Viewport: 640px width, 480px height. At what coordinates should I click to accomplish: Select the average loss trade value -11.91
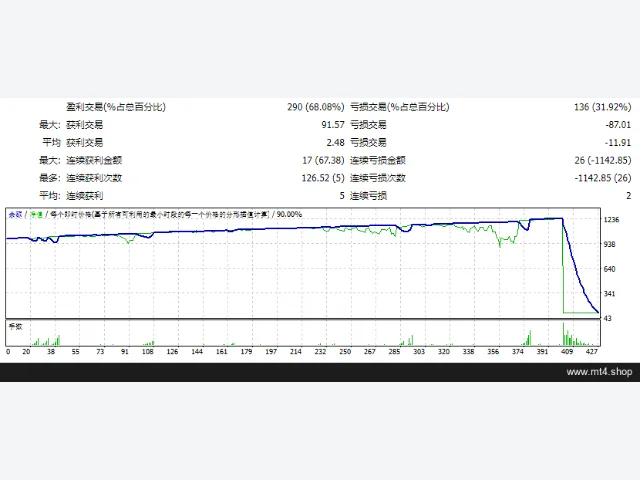point(618,142)
